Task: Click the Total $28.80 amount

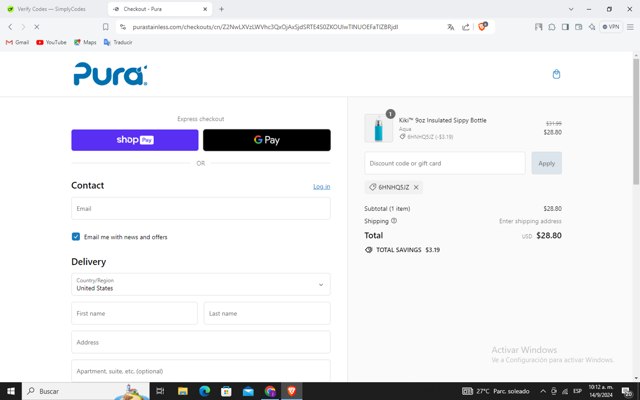Action: pos(549,236)
